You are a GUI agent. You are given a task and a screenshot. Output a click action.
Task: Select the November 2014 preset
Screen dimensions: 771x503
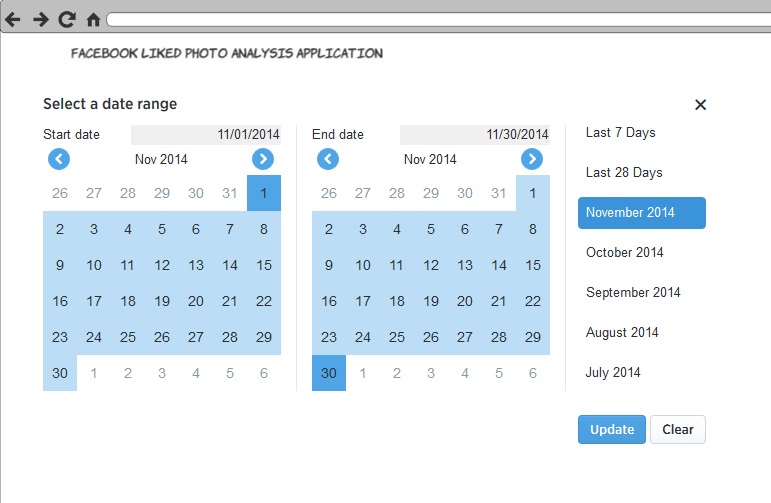[x=642, y=212]
